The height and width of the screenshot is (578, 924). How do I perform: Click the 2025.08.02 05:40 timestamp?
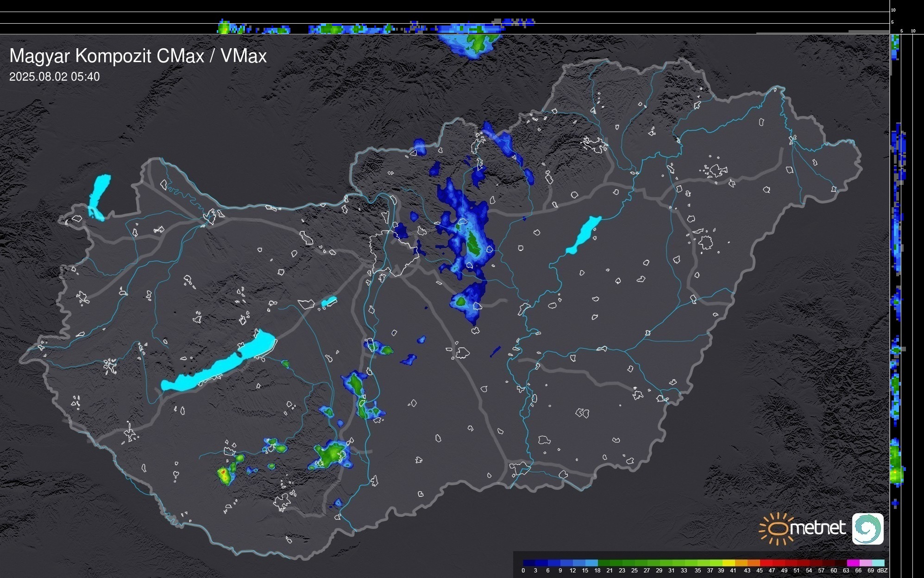[x=54, y=76]
